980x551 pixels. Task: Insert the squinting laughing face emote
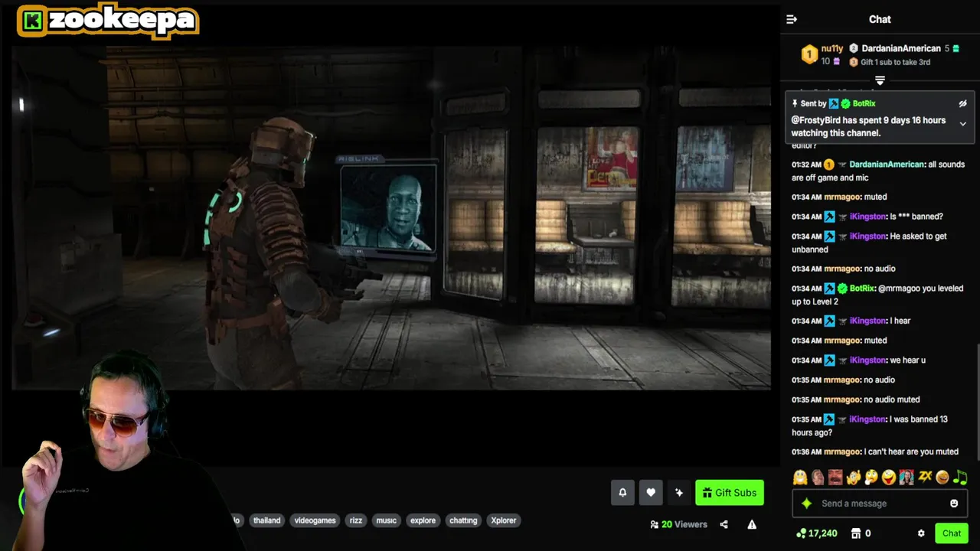click(x=942, y=478)
